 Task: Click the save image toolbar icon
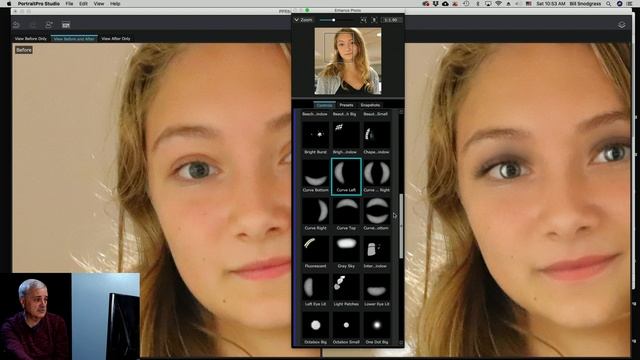66,25
